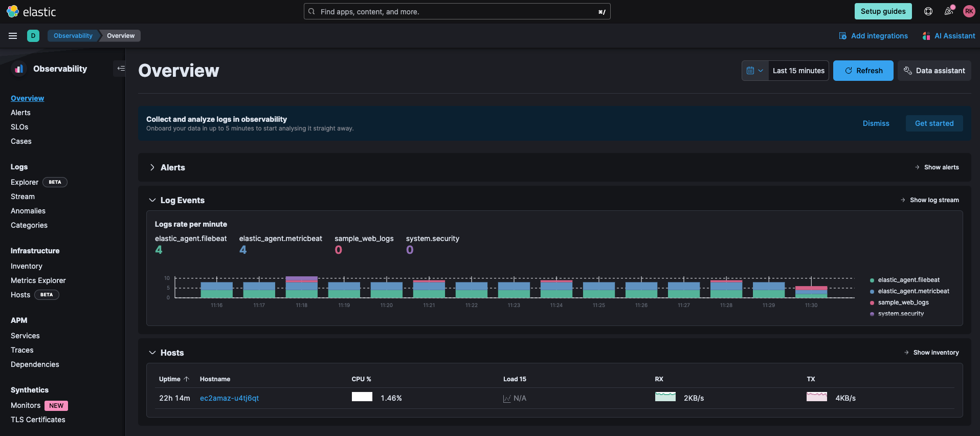Viewport: 980px width, 436px height.
Task: Sort hosts table by Uptime
Action: pos(174,379)
